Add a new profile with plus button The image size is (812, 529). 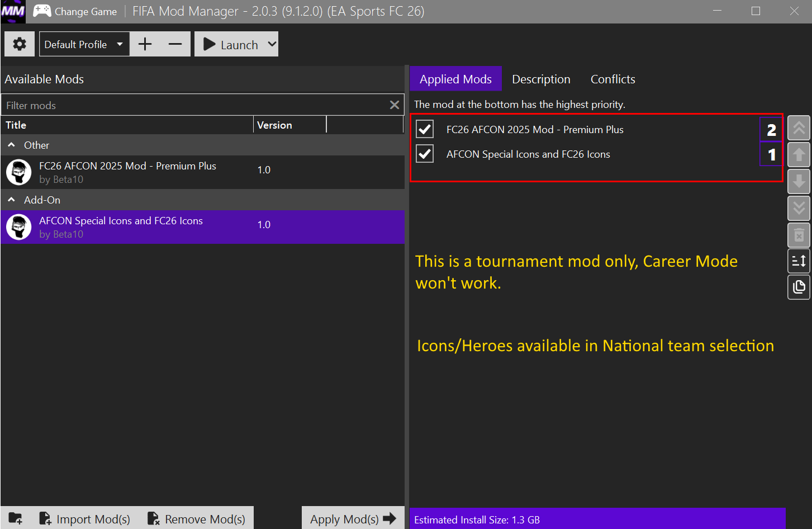point(145,44)
